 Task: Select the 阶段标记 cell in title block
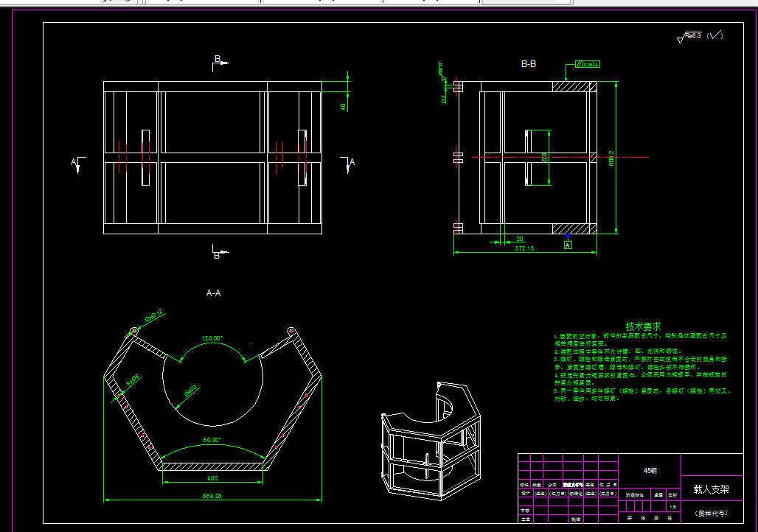click(x=635, y=495)
